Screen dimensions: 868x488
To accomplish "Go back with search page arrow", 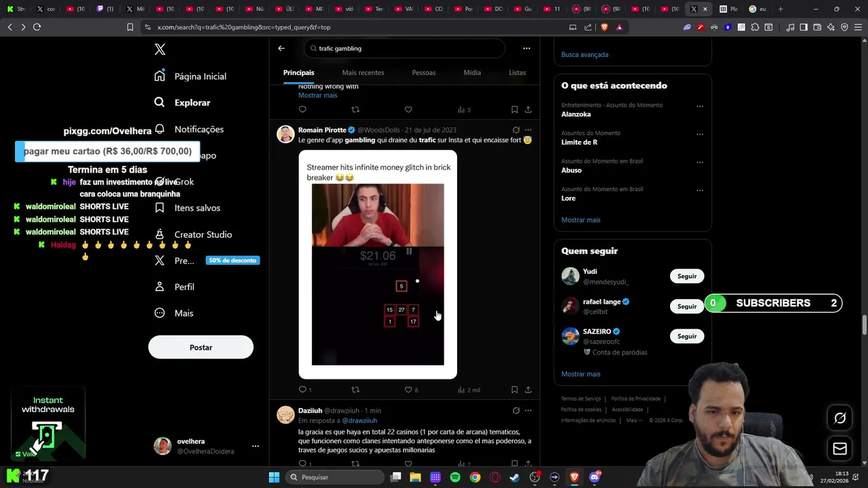I will 281,48.
